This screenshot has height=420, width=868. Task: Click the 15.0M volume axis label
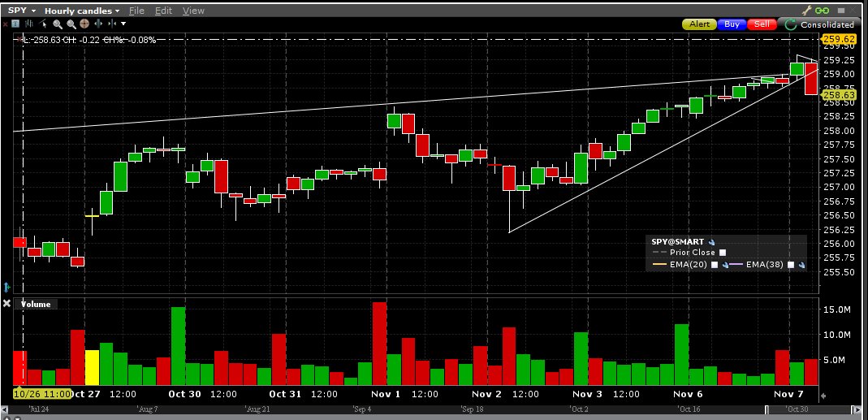coord(837,310)
